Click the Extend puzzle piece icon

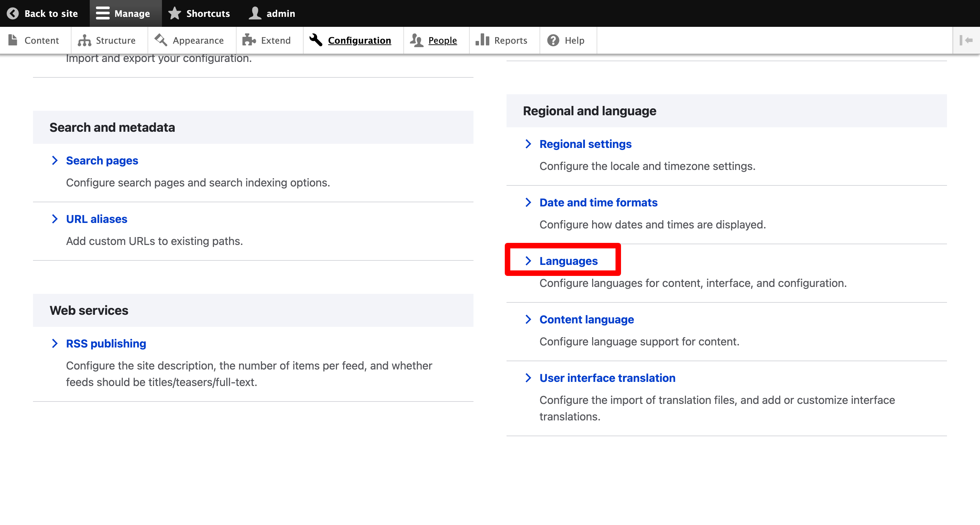249,40
